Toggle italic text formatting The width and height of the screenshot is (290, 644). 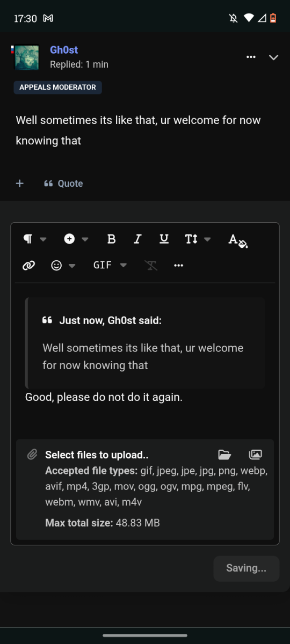click(x=137, y=239)
